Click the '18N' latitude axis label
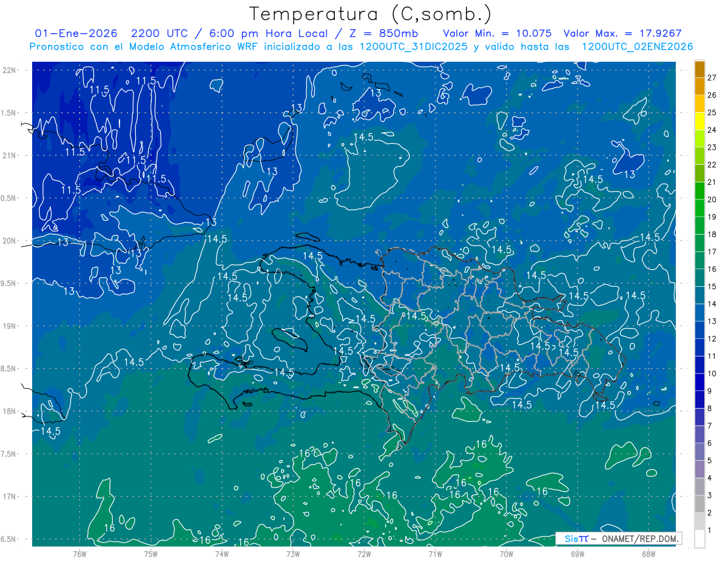This screenshot has width=728, height=562. 10,411
